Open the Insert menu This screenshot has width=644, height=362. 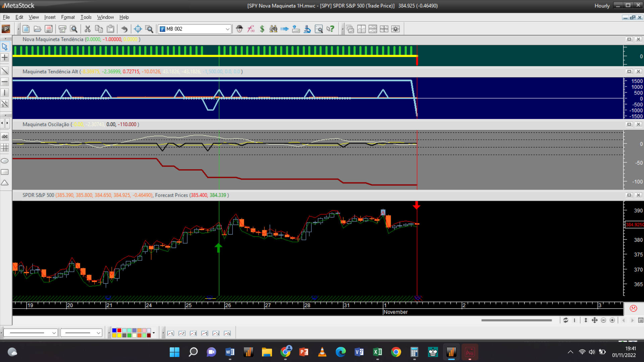(50, 17)
